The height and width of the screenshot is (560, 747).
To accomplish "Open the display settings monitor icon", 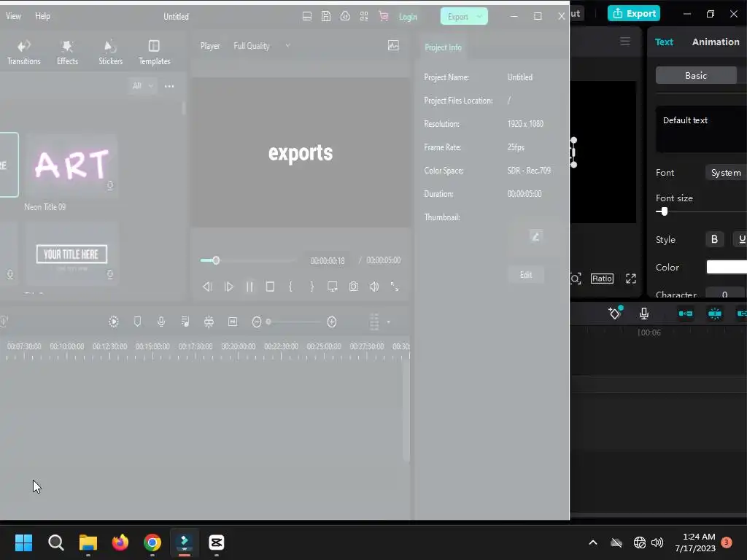I will click(333, 287).
